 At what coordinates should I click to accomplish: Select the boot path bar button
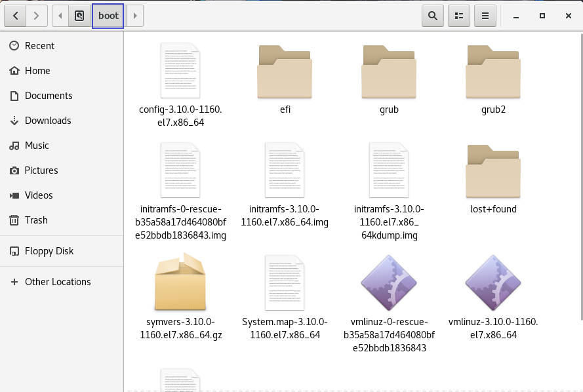(x=108, y=16)
